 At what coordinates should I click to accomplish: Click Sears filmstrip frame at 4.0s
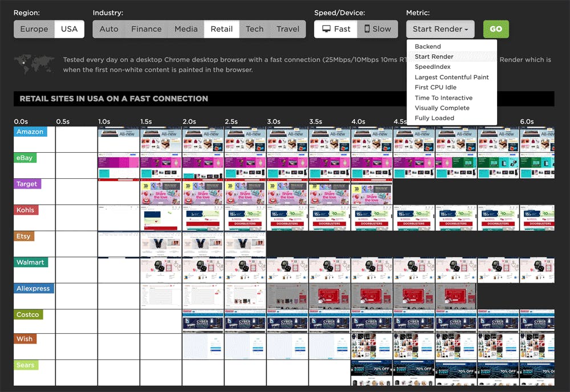pyautogui.click(x=372, y=373)
